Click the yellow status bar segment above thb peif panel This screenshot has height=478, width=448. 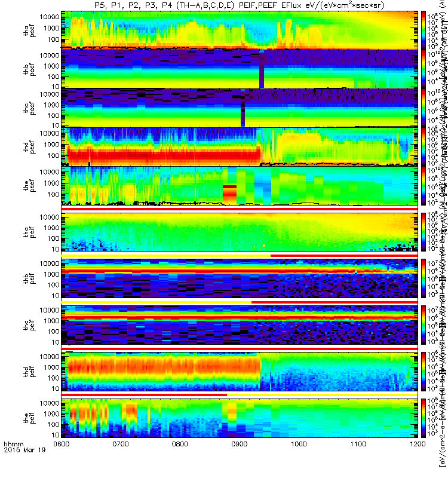tap(166, 256)
